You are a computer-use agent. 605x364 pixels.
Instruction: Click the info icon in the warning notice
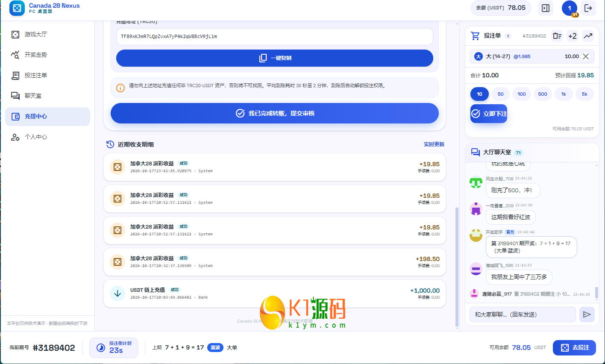click(120, 88)
